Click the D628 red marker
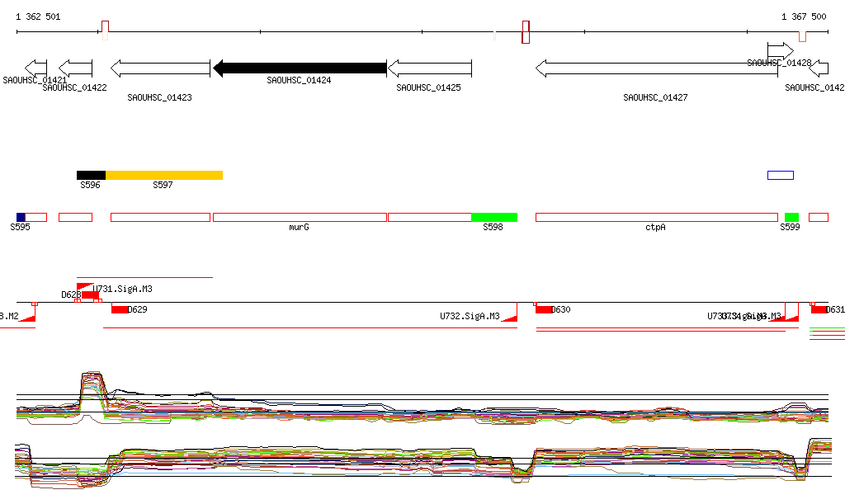The width and height of the screenshot is (845, 504). click(90, 294)
